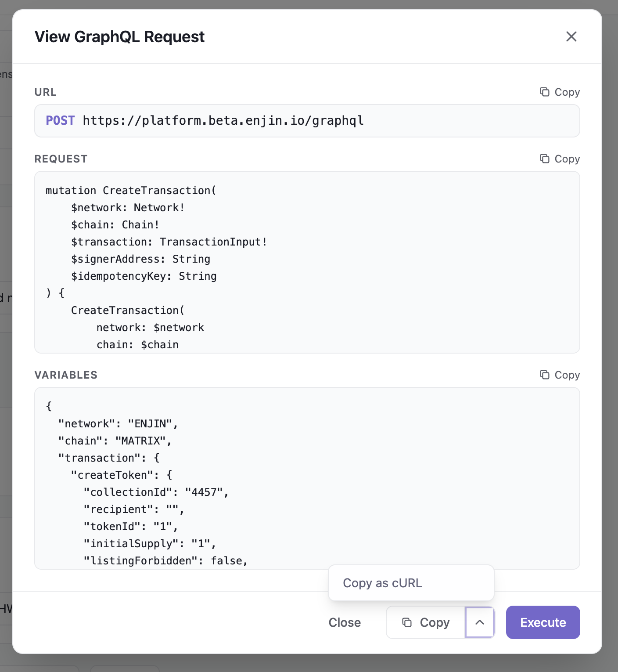
Task: Click the "network": "ENJIN" variable line
Action: (x=118, y=424)
